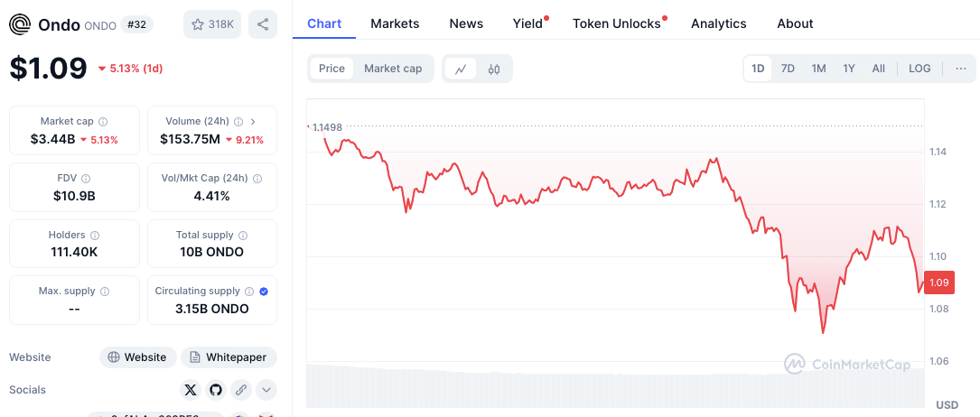Expand more socials chevron
980x417 pixels.
click(x=266, y=390)
